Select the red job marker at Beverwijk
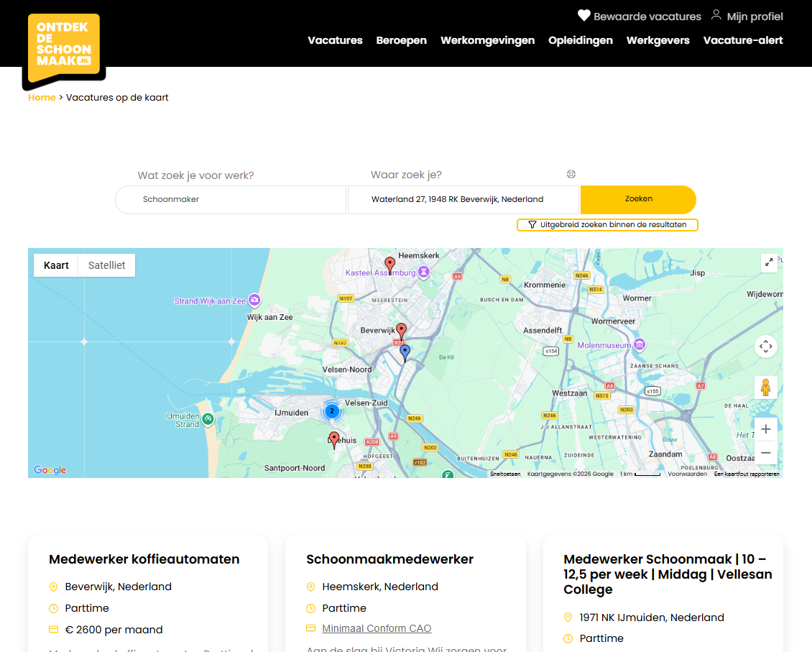This screenshot has height=652, width=812. point(401,329)
